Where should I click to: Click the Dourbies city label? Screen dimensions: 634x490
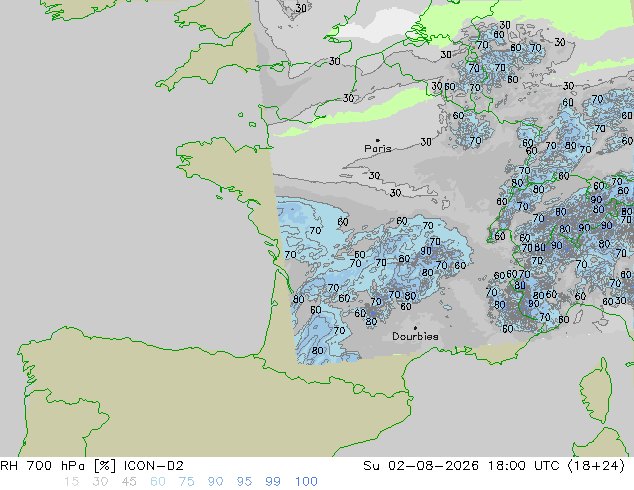click(415, 336)
